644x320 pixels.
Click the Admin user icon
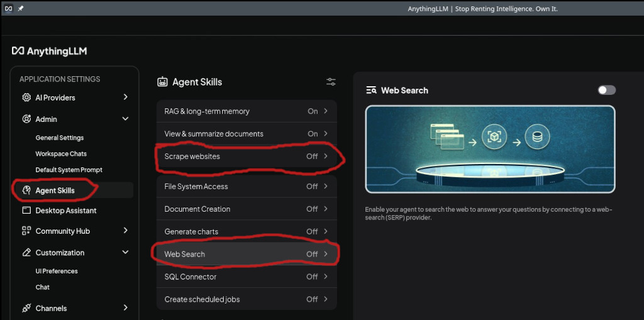point(26,119)
